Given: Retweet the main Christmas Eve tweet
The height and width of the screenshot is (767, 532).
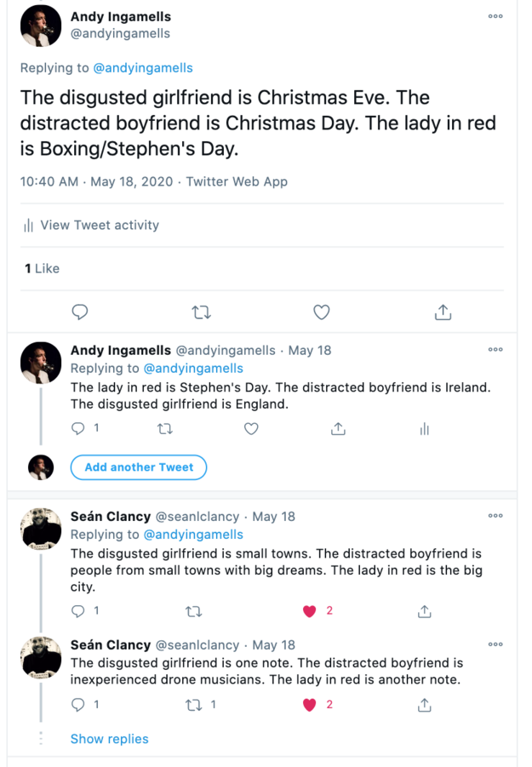Looking at the screenshot, I should [x=202, y=312].
